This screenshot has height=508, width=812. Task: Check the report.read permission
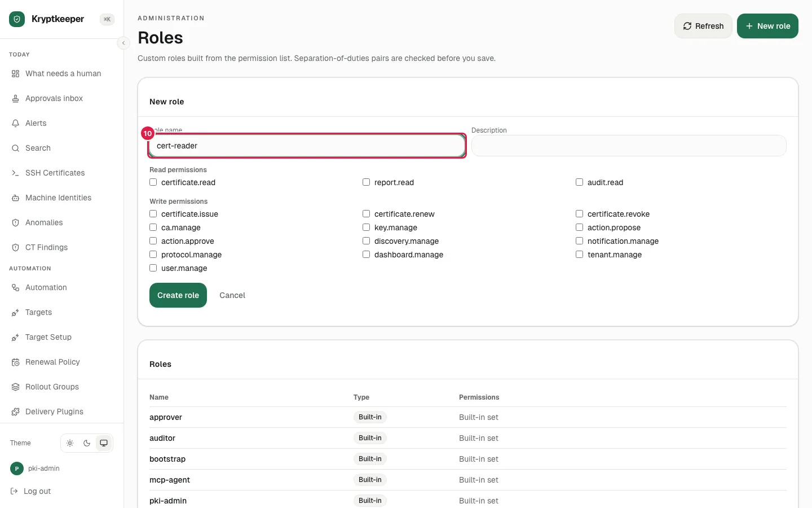(x=366, y=182)
